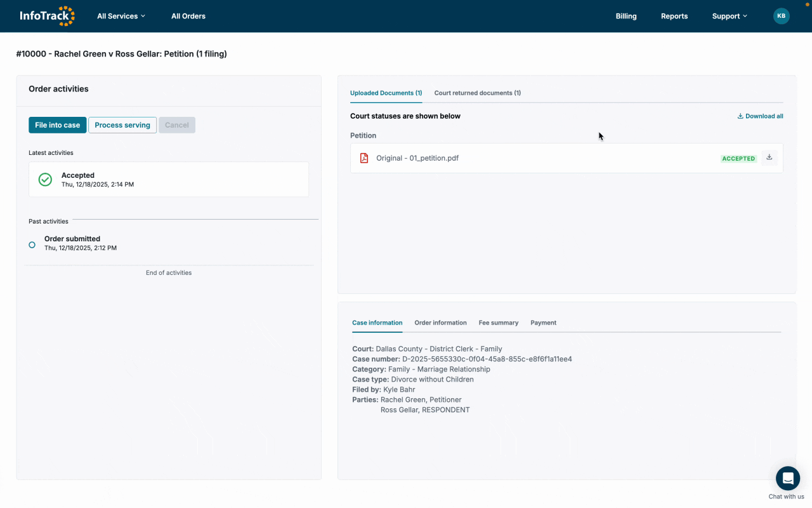Click the Order submitted activity entry
812x508 pixels.
click(81, 243)
